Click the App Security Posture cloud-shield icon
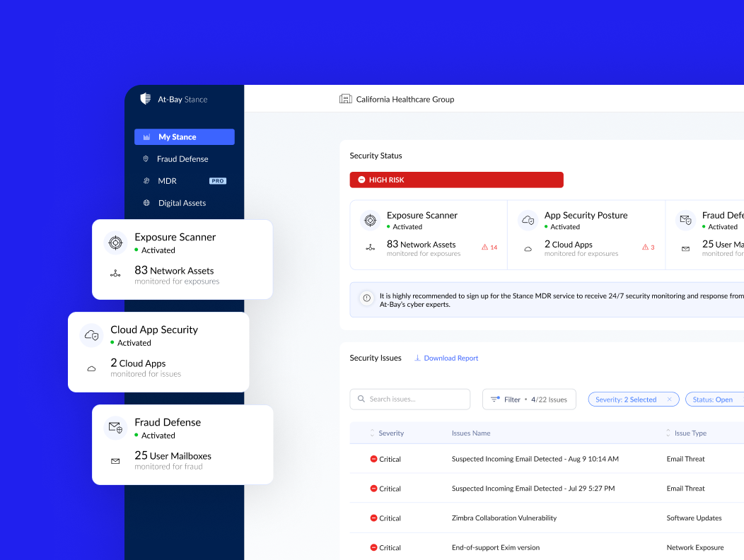Image resolution: width=744 pixels, height=560 pixels. tap(528, 220)
